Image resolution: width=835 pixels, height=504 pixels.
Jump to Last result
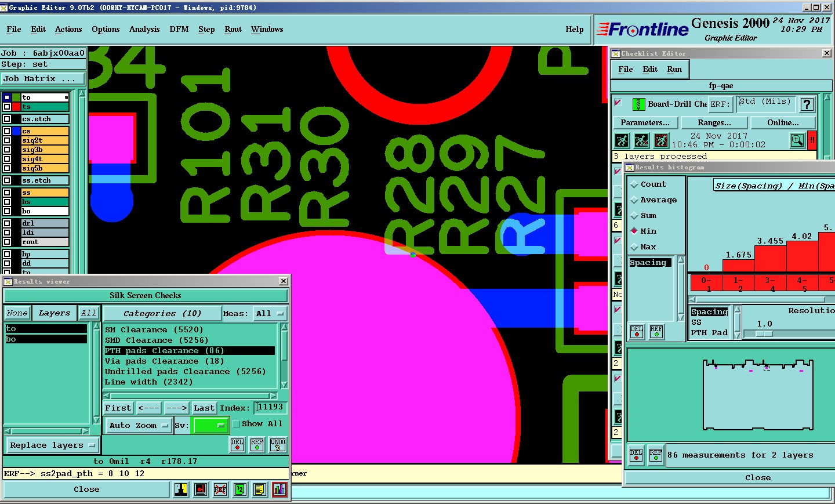pyautogui.click(x=204, y=408)
